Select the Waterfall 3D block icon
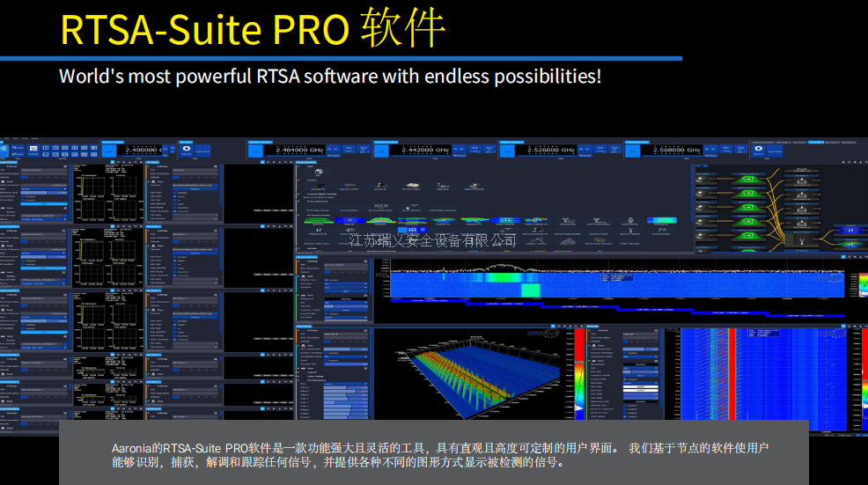The height and width of the screenshot is (485, 868). click(x=444, y=221)
